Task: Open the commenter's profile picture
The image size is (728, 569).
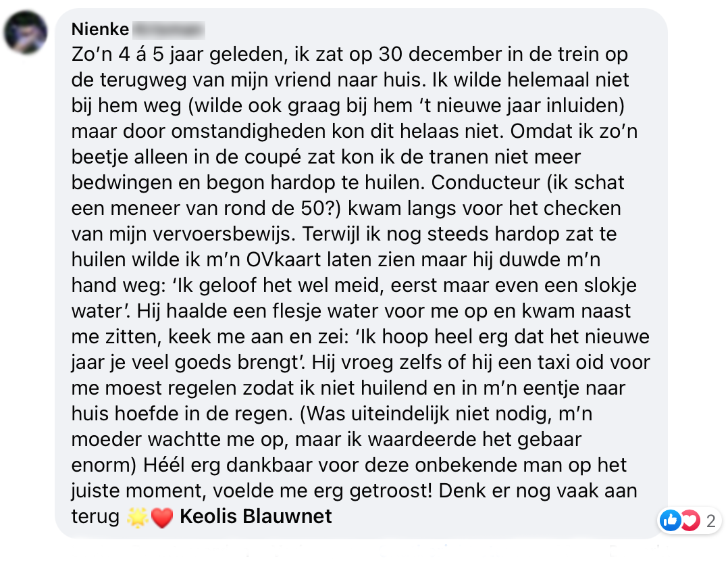Action: click(x=26, y=33)
